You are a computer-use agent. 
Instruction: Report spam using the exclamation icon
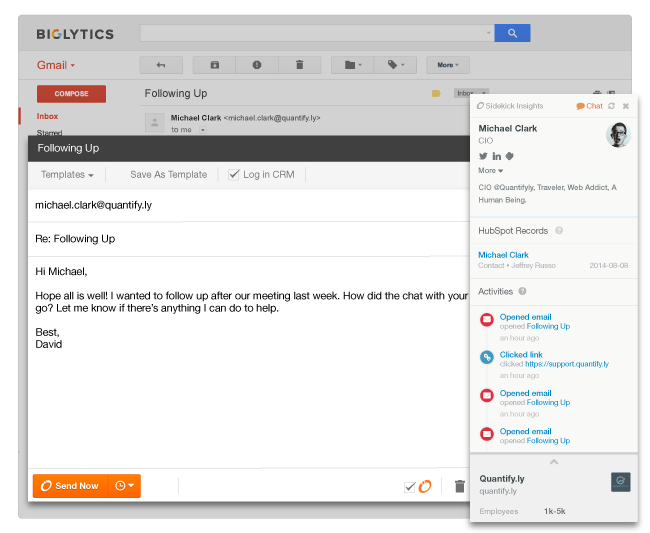point(257,65)
